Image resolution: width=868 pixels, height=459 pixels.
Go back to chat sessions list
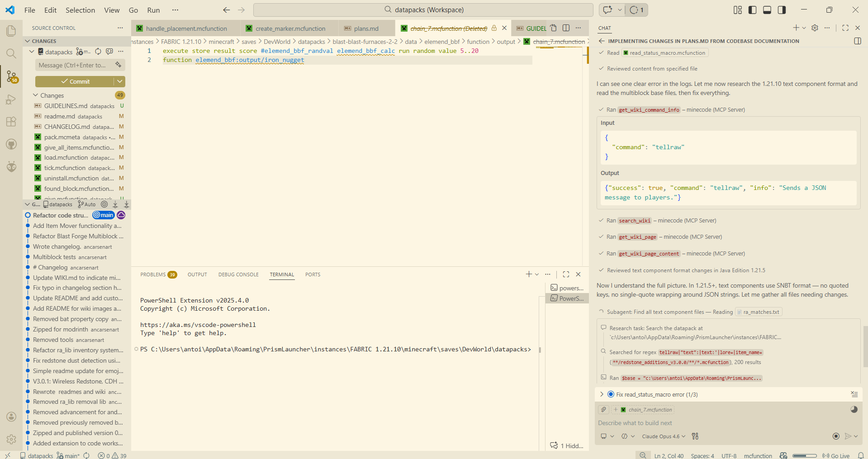(602, 41)
